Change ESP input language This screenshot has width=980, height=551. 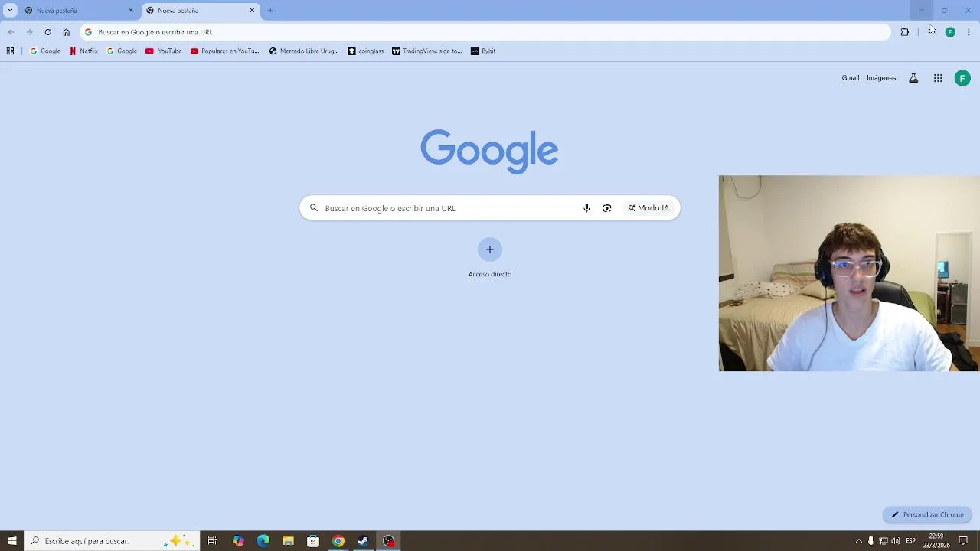pyautogui.click(x=911, y=541)
